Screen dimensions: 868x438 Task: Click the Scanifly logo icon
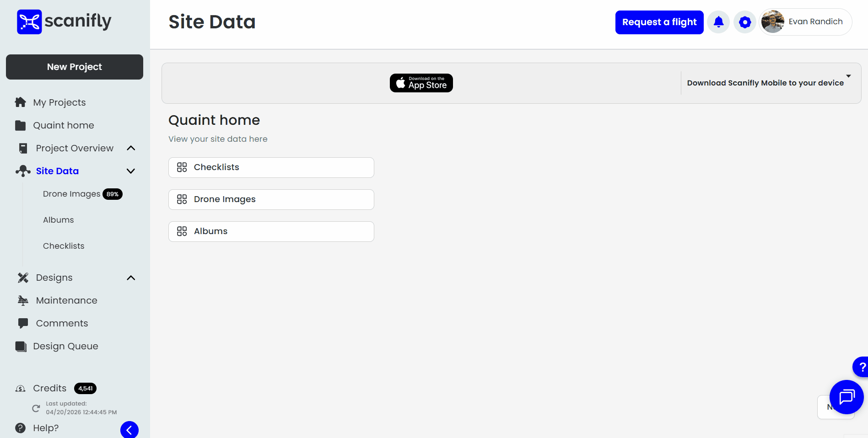(x=29, y=22)
